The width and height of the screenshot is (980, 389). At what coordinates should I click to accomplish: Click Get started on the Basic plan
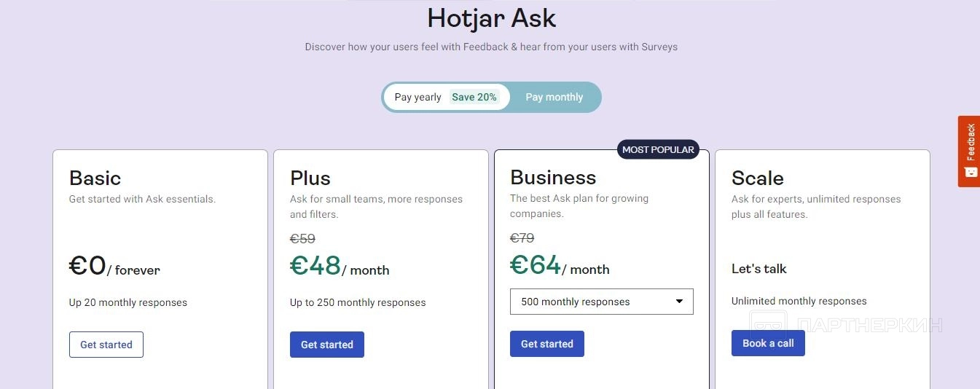click(x=106, y=345)
